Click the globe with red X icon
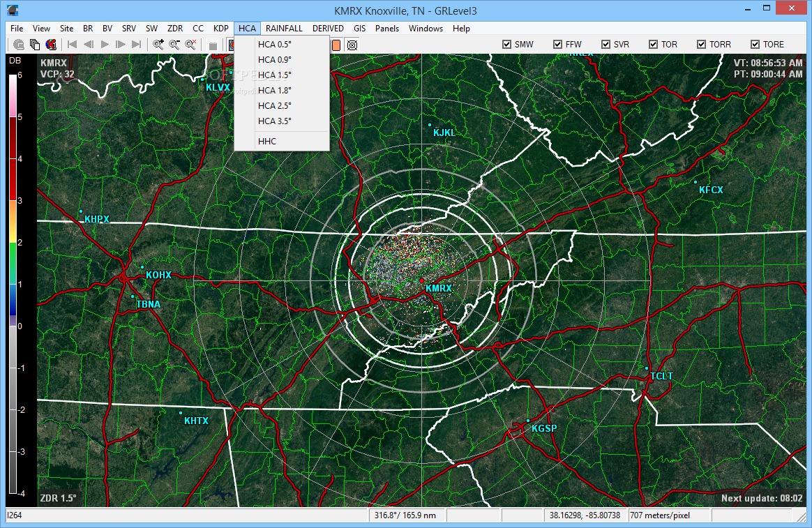Image resolution: width=812 pixels, height=528 pixels. point(51,45)
